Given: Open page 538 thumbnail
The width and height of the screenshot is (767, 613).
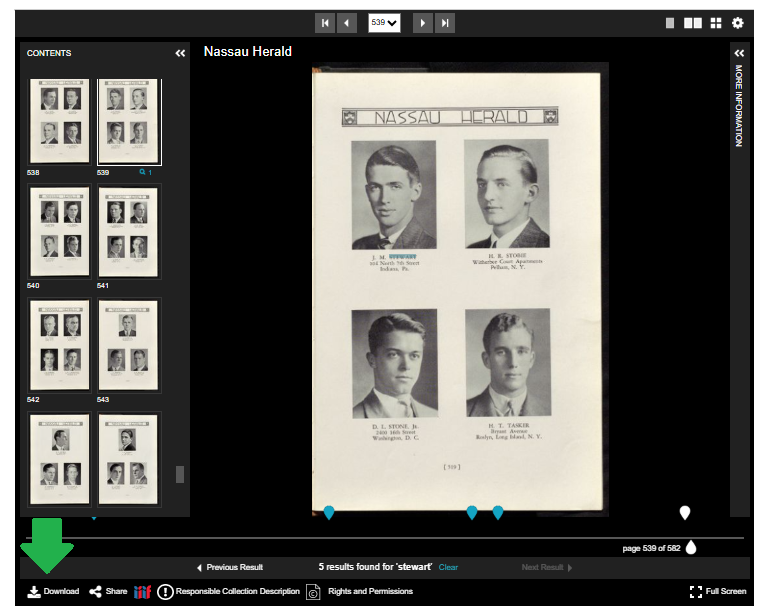Looking at the screenshot, I should pos(59,121).
